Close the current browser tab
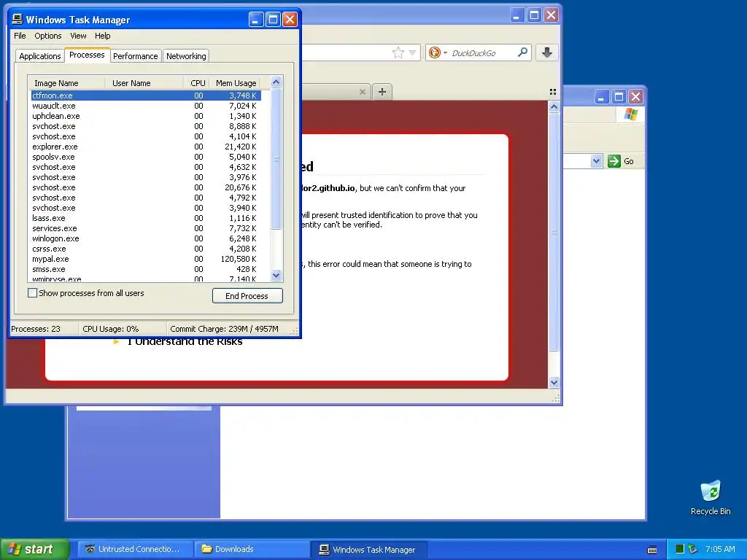The width and height of the screenshot is (747, 560). (363, 92)
